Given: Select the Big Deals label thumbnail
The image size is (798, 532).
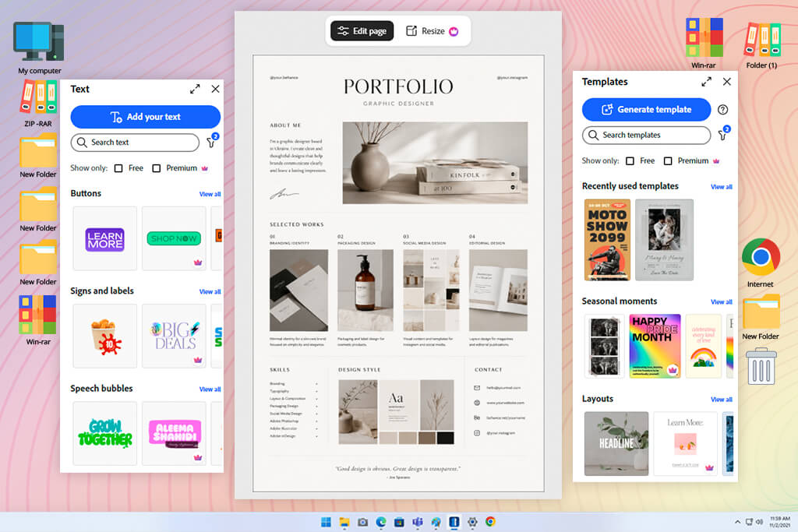Looking at the screenshot, I should point(174,336).
